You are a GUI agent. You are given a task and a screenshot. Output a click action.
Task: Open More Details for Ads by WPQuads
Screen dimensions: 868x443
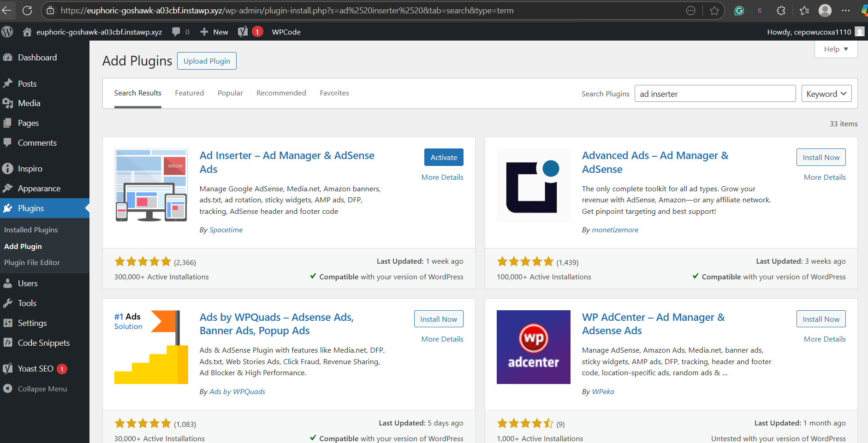(442, 339)
